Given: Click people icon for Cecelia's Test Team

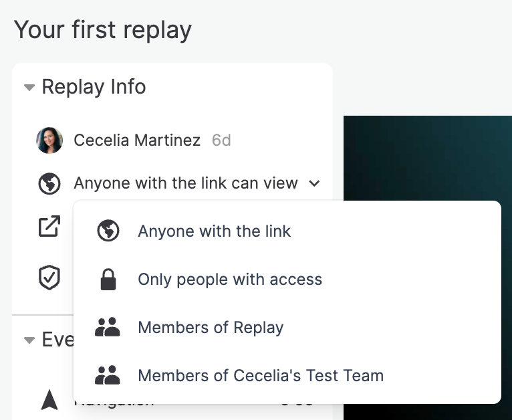Looking at the screenshot, I should pyautogui.click(x=108, y=375).
